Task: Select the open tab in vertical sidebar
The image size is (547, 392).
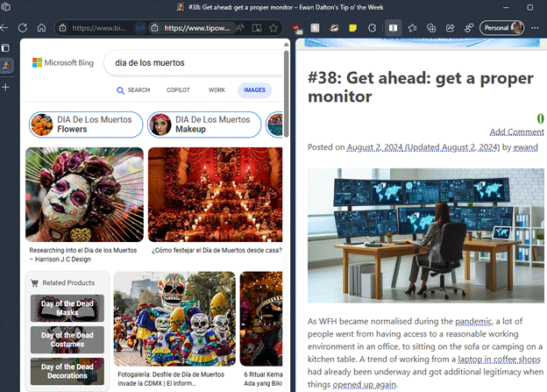Action: coord(6,65)
